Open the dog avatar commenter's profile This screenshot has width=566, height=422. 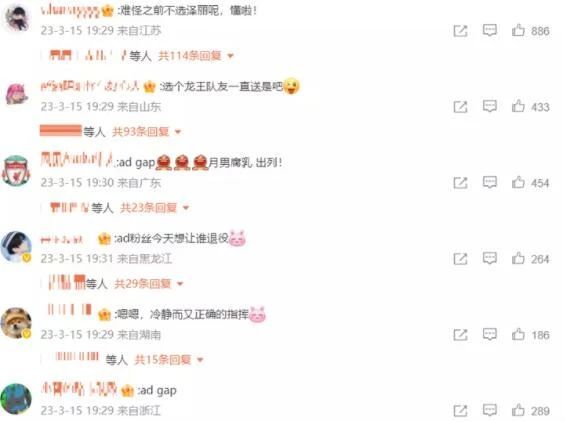point(16,323)
